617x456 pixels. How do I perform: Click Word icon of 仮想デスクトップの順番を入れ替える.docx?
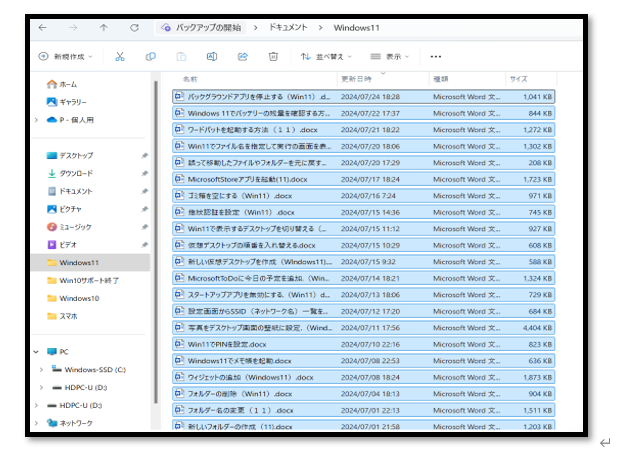(x=179, y=245)
